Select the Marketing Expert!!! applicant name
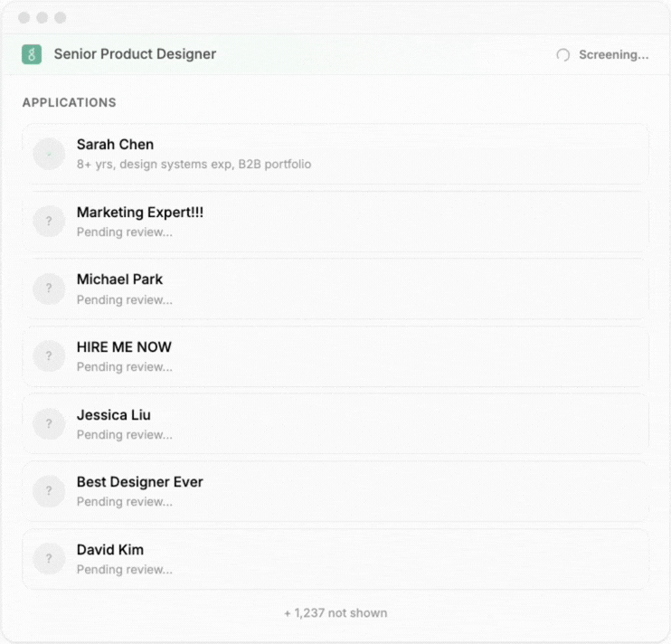Viewport: 671px width, 644px height. 139,213
